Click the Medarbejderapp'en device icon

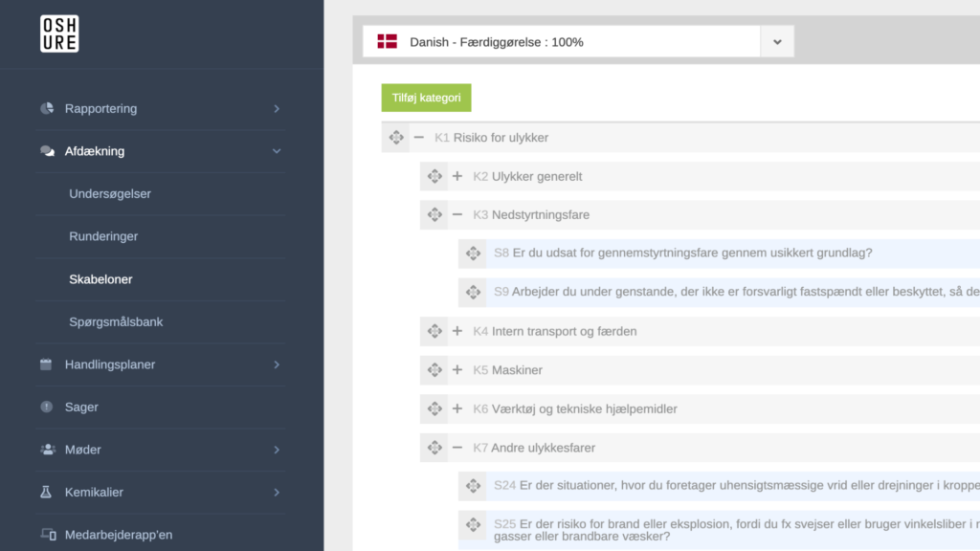[48, 535]
